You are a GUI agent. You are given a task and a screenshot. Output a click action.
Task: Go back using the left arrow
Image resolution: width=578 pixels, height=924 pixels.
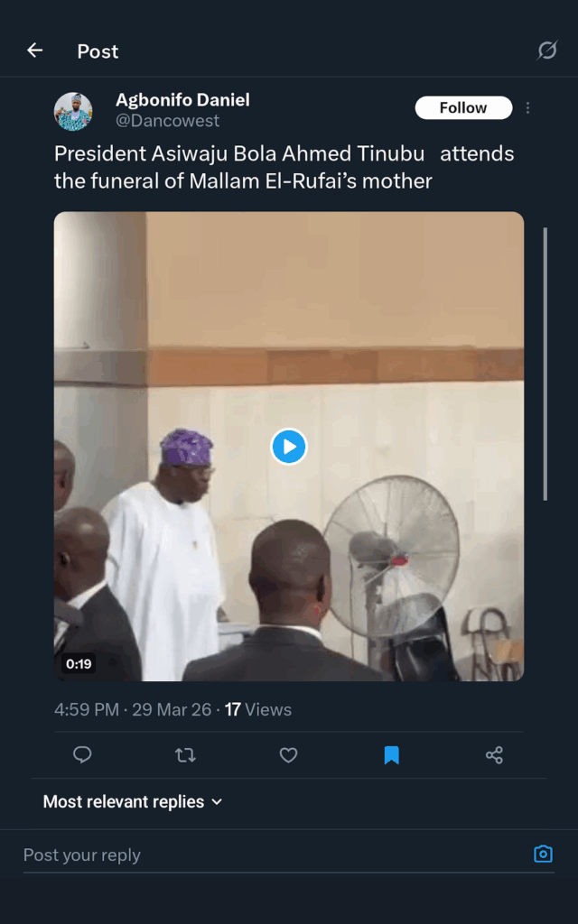35,51
